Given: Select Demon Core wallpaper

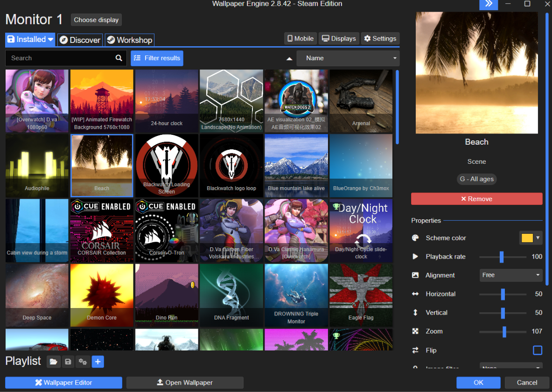Looking at the screenshot, I should [x=102, y=295].
